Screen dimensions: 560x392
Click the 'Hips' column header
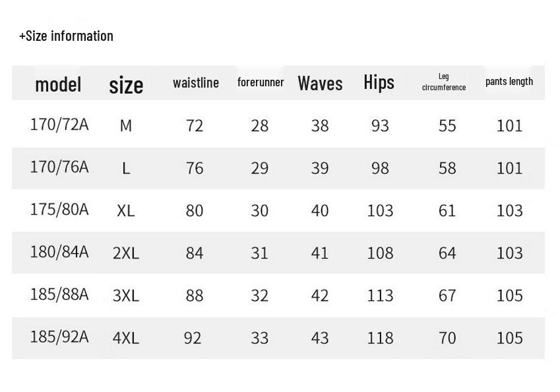379,82
